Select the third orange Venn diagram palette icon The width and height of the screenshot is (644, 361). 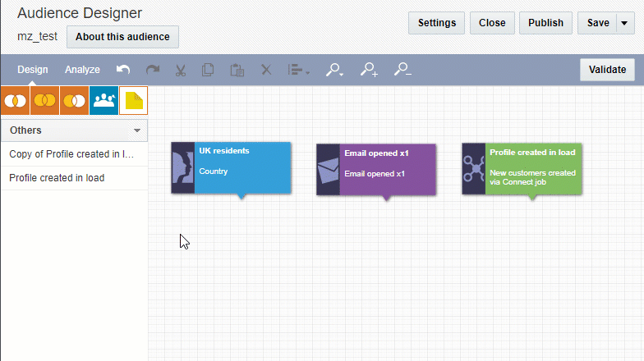[x=74, y=100]
